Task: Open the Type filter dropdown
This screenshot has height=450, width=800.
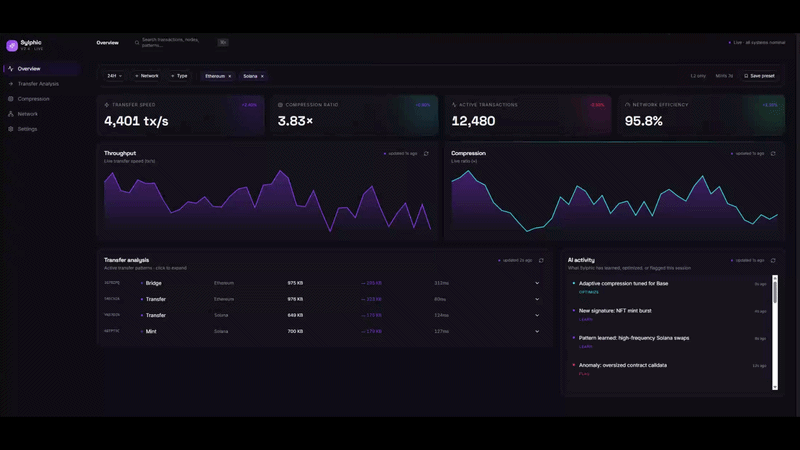Action: point(179,76)
